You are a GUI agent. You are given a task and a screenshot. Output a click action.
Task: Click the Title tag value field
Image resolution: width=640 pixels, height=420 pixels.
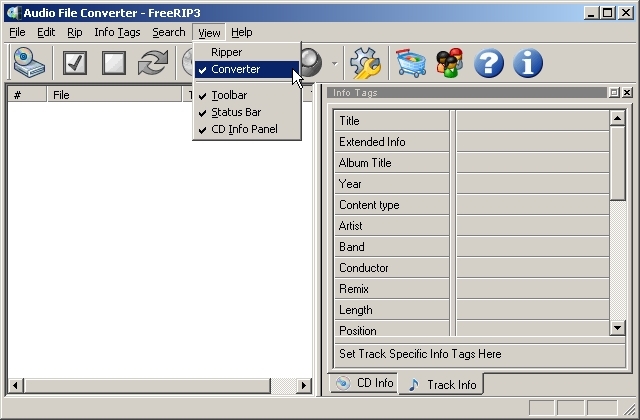pos(533,121)
